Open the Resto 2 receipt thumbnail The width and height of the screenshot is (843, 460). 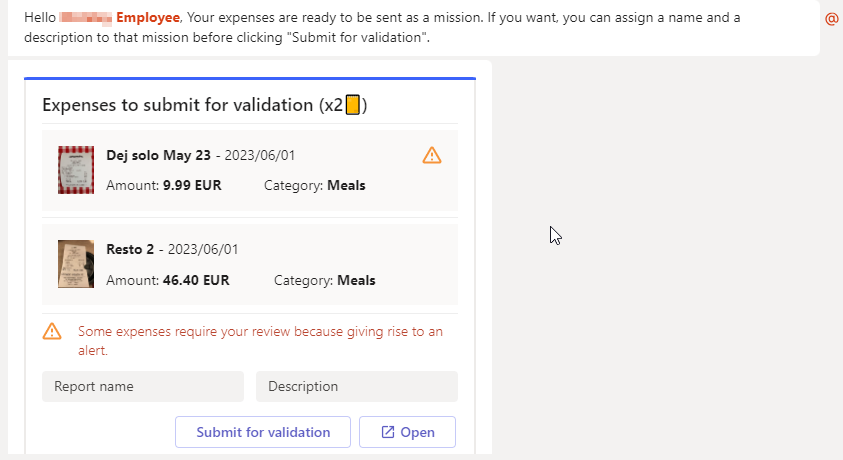coord(76,264)
